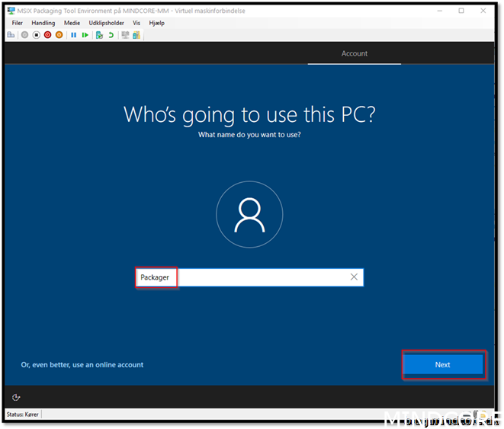504x429 pixels.
Task: Click the orange Save state toolbar icon
Action: [59, 35]
